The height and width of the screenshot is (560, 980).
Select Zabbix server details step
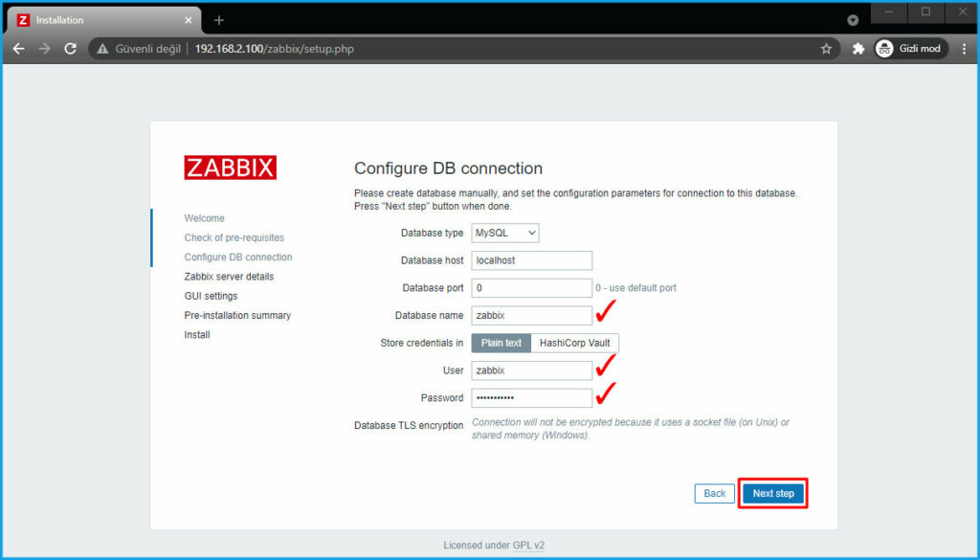(x=229, y=277)
